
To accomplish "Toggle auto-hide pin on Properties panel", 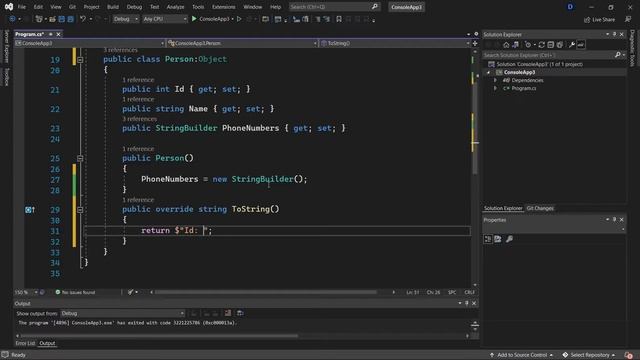I will (614, 220).
